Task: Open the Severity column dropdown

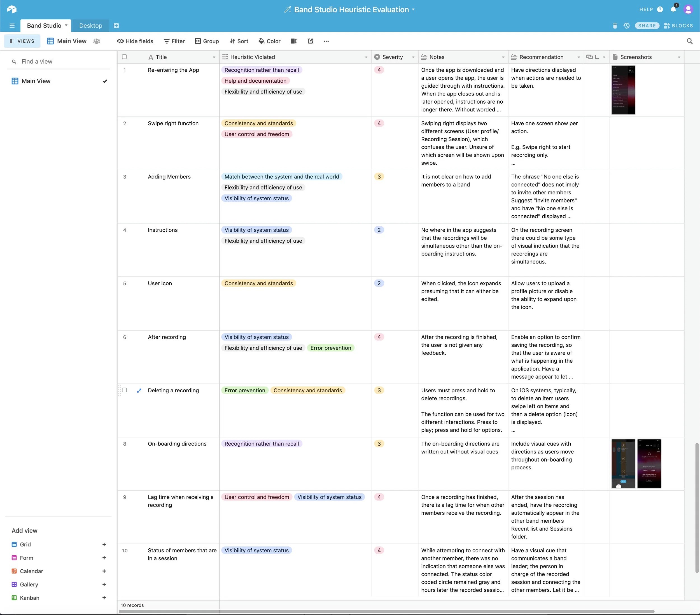Action: coord(413,57)
